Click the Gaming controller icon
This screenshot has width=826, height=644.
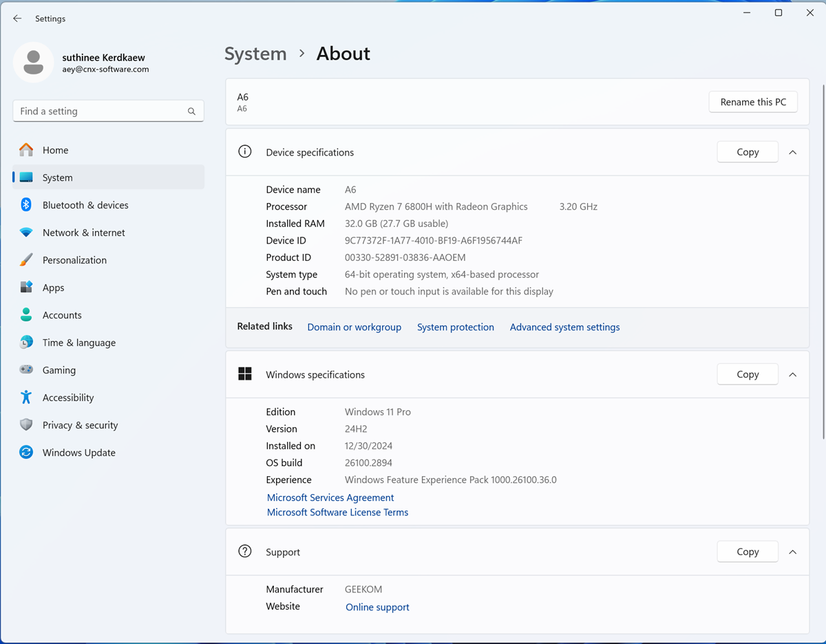click(26, 370)
